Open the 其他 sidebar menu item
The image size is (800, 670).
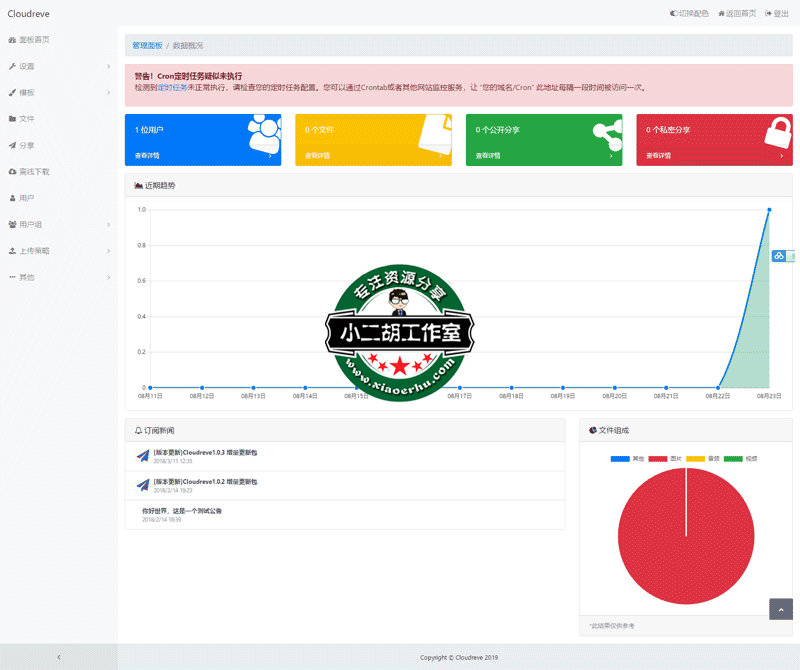tap(58, 277)
